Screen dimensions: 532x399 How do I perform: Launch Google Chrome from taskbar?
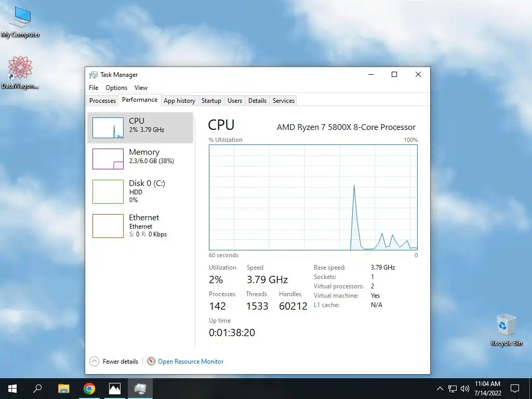click(x=89, y=389)
